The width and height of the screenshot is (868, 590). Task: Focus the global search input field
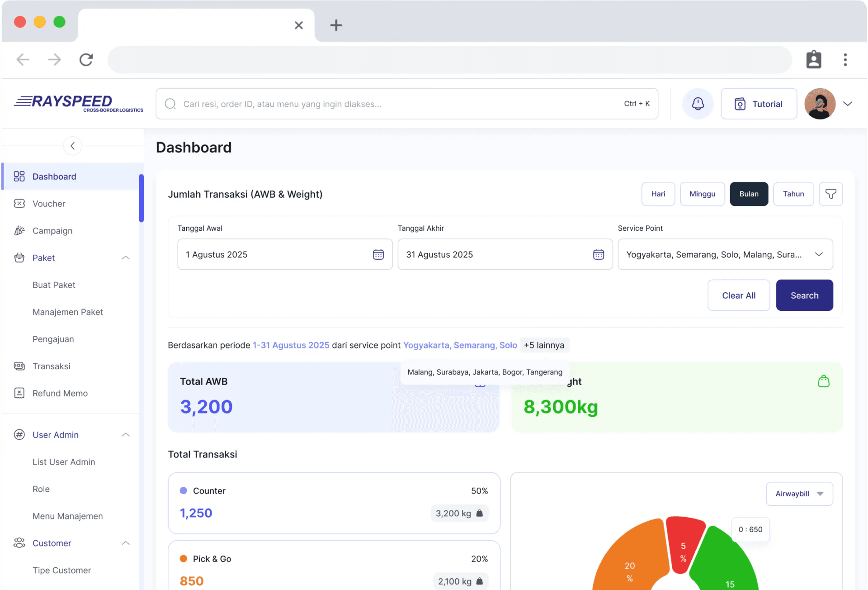(x=398, y=104)
